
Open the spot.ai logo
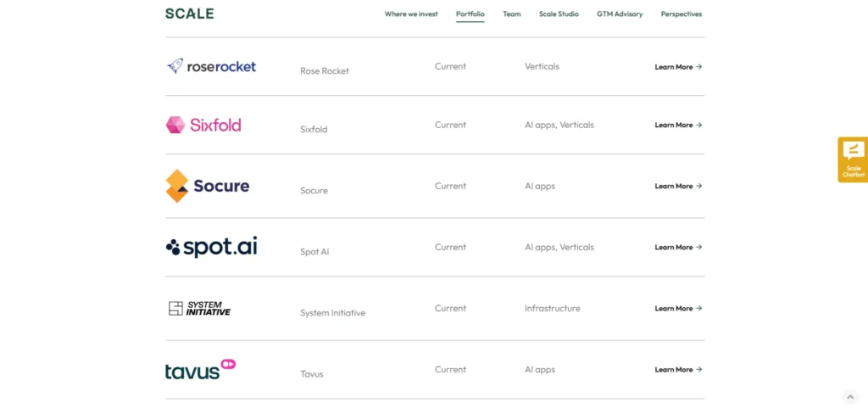click(x=211, y=247)
